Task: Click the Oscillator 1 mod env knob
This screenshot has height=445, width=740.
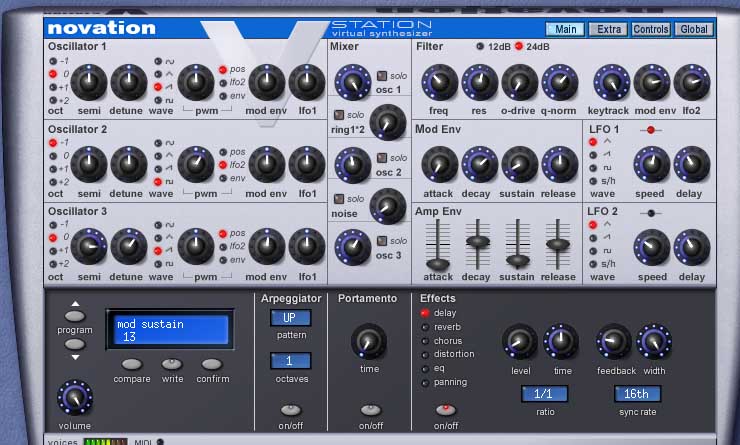Action: click(x=267, y=82)
